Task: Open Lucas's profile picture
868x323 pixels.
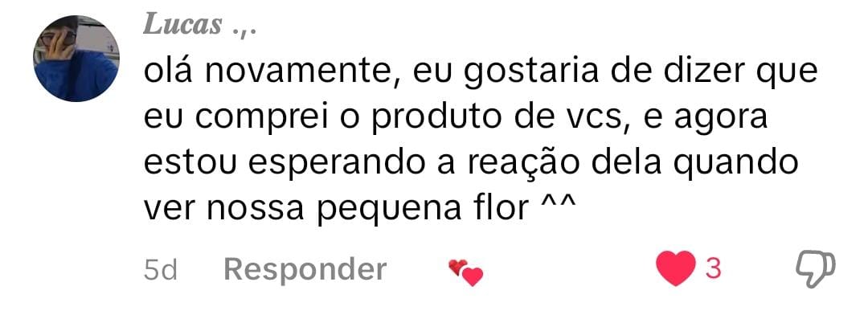Action: pyautogui.click(x=76, y=59)
